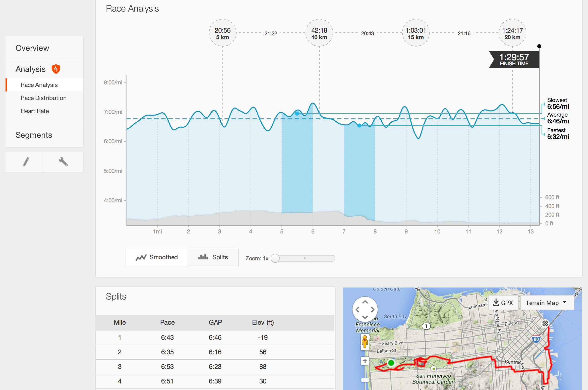
Task: Click the Smoothed line-graph icon
Action: point(142,257)
